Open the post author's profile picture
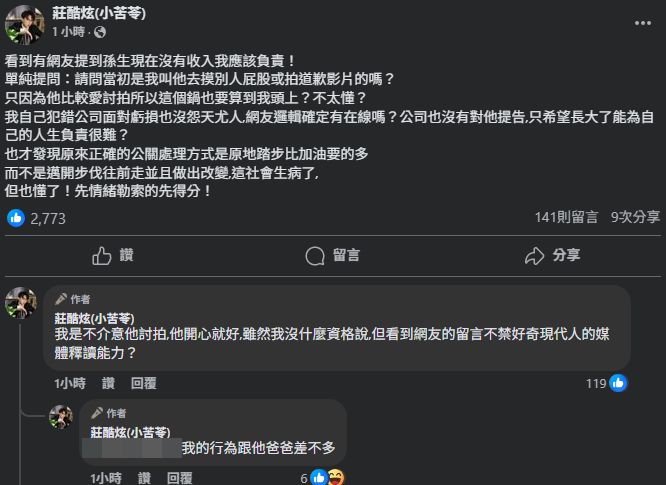 click(24, 24)
